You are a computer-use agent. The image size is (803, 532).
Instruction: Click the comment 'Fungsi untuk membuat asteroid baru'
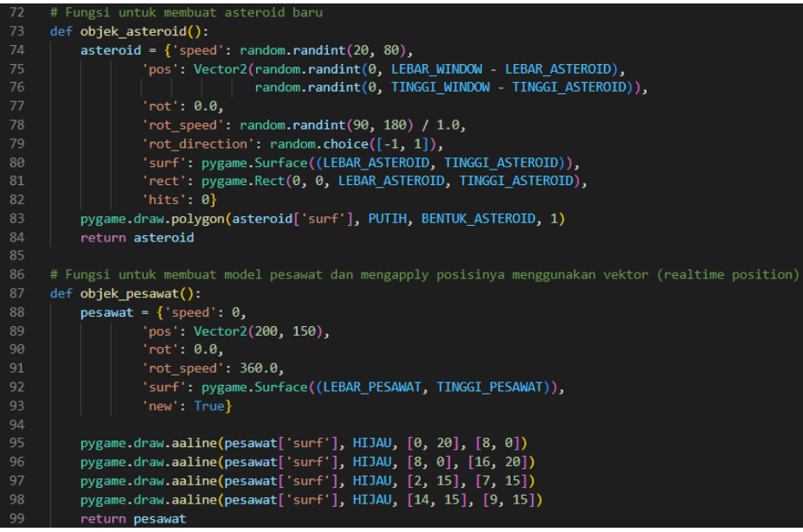coord(186,12)
